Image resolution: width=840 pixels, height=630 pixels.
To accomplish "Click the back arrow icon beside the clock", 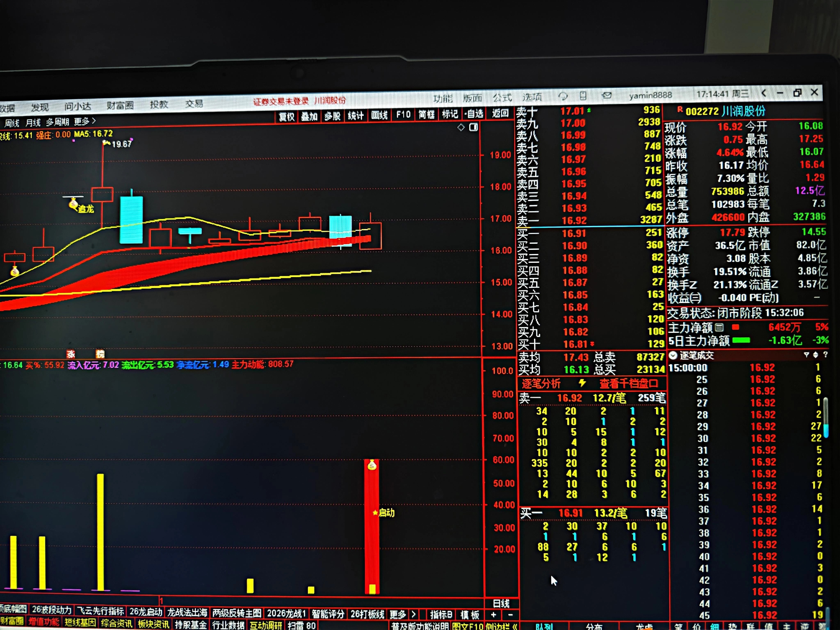I will point(764,93).
